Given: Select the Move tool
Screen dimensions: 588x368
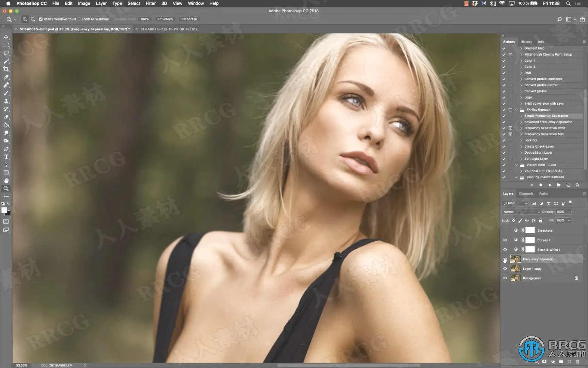Looking at the screenshot, I should tap(6, 37).
